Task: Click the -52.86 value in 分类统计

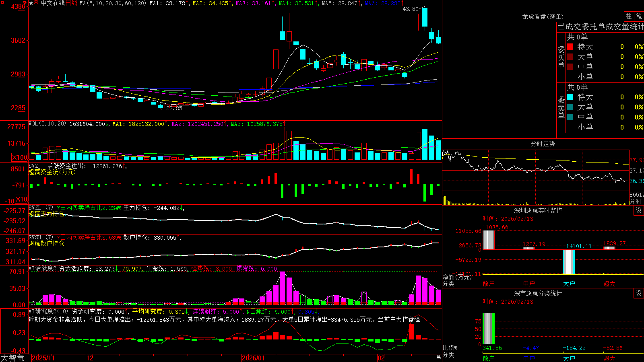Action: coord(613,348)
